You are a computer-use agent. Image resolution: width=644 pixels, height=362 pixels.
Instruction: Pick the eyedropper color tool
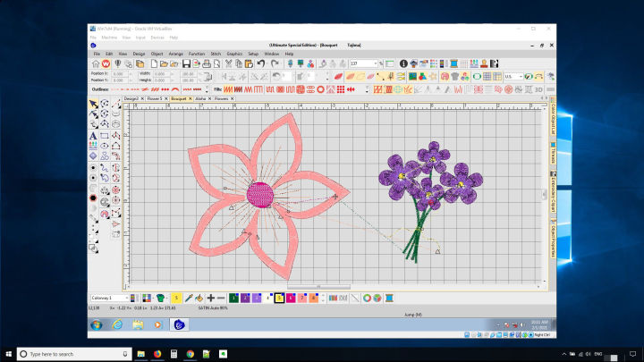pyautogui.click(x=189, y=298)
